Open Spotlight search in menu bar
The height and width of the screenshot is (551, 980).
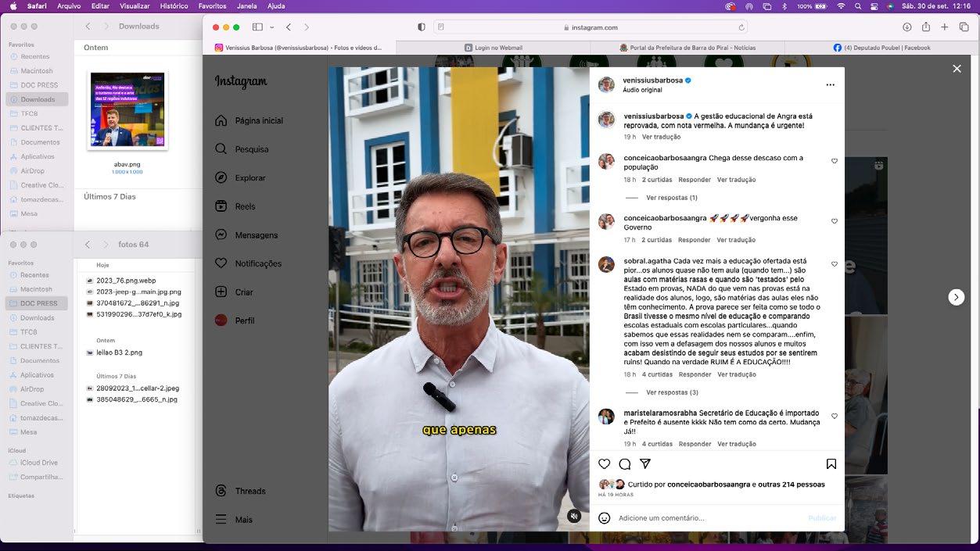857,5
